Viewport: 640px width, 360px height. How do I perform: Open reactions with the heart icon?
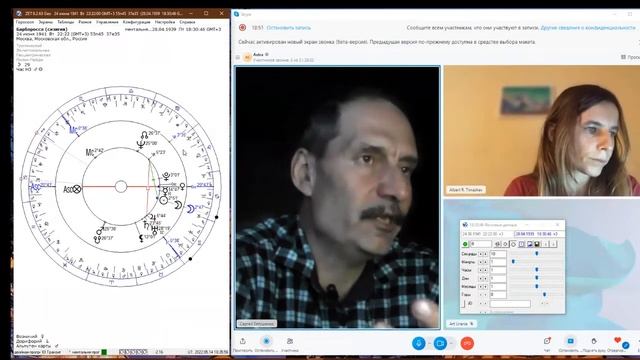point(618,340)
